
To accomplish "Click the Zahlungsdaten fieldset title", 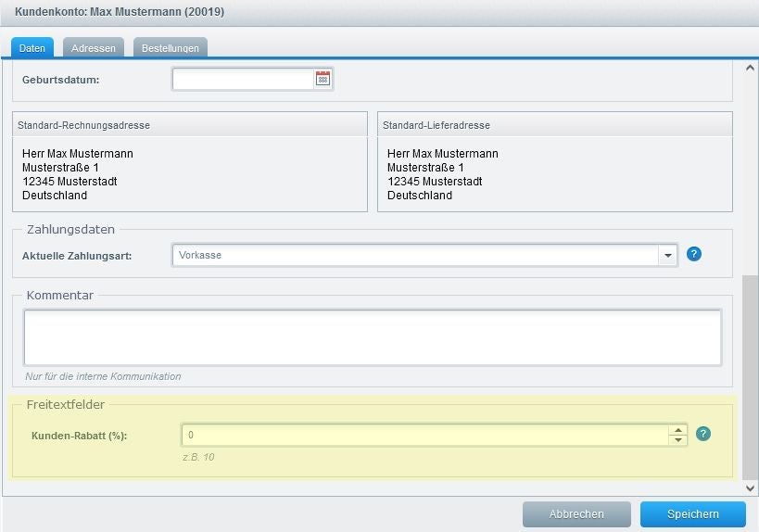I will click(x=70, y=230).
